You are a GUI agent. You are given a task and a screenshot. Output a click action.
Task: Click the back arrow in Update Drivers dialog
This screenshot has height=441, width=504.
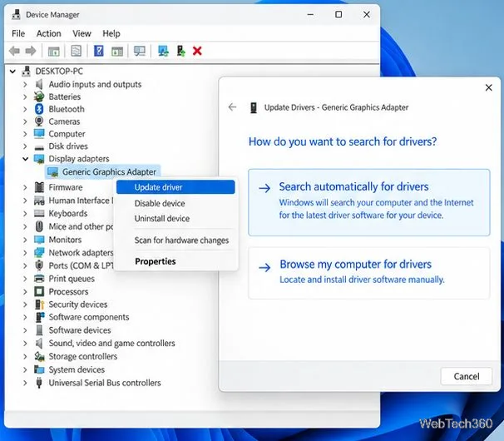coord(232,107)
